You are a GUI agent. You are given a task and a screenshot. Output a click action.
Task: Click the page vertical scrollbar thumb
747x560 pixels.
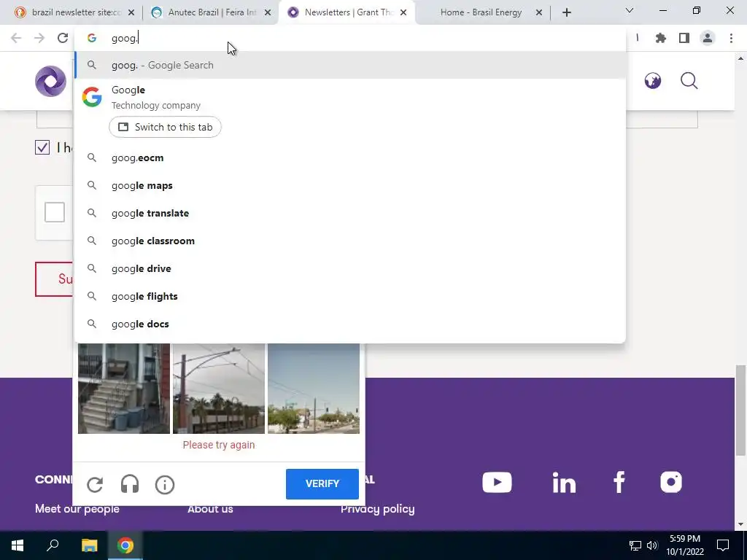click(740, 411)
